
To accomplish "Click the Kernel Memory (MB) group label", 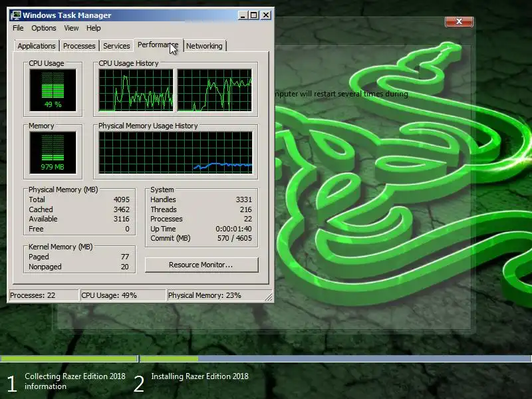I will click(61, 247).
